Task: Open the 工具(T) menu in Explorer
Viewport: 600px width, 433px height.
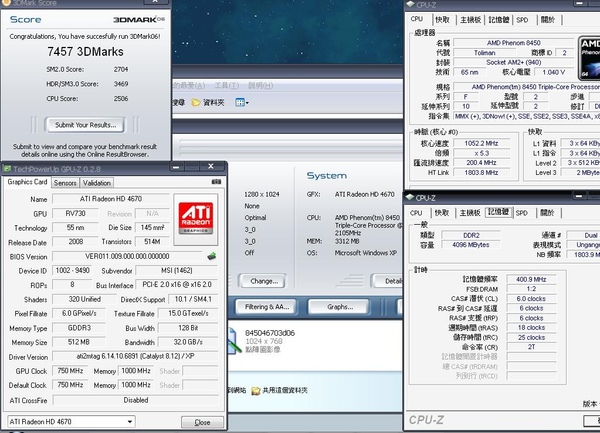Action: (x=227, y=85)
